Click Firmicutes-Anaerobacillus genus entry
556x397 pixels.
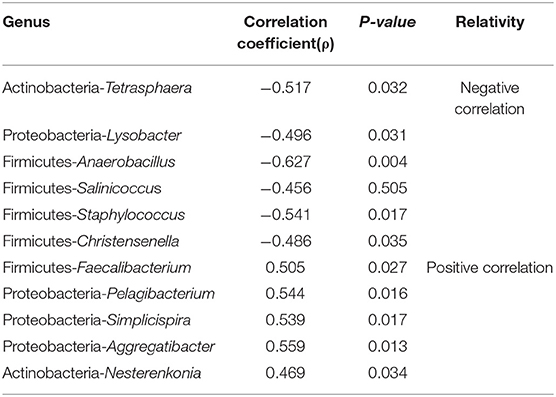coord(89,162)
